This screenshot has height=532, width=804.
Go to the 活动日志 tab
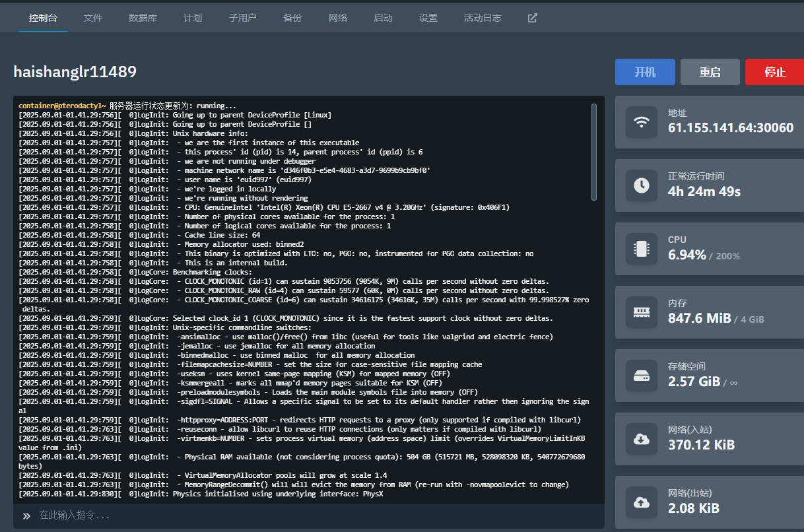[x=483, y=18]
